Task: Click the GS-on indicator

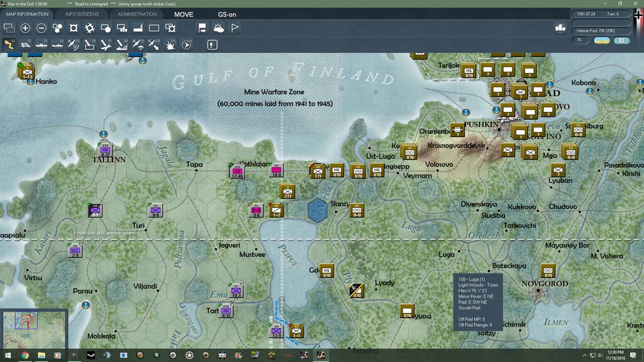Action: [226, 14]
